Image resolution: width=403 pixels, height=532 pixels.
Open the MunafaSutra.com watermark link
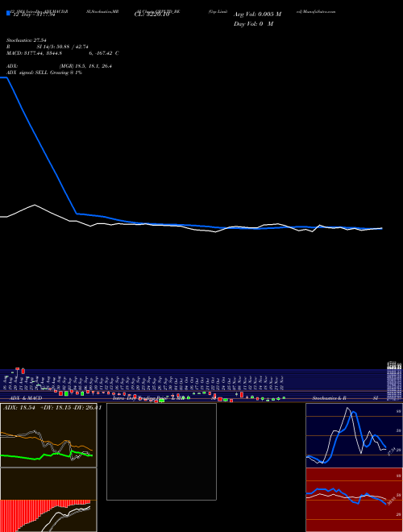coord(316,11)
